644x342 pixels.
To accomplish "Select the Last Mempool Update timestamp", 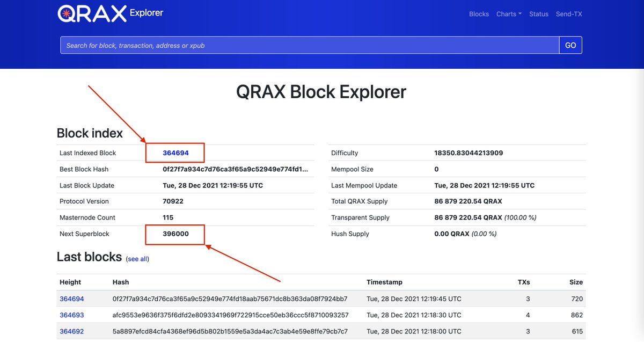I will click(484, 185).
